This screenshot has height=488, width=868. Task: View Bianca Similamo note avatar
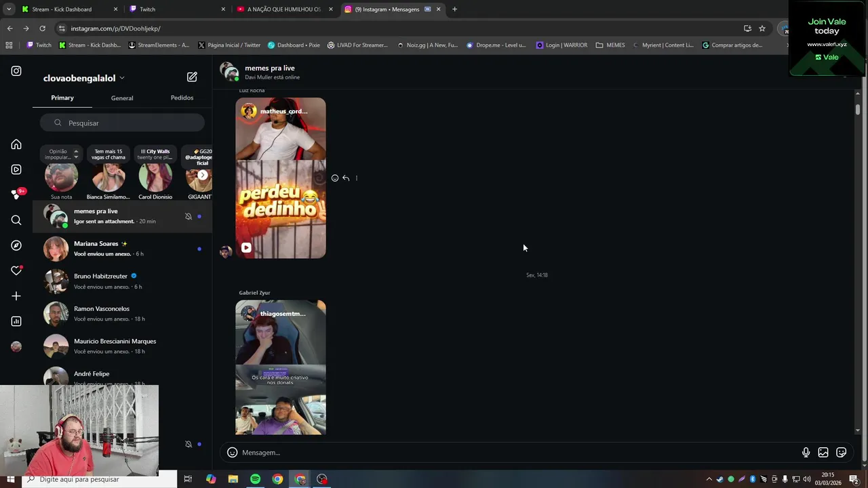tap(108, 178)
